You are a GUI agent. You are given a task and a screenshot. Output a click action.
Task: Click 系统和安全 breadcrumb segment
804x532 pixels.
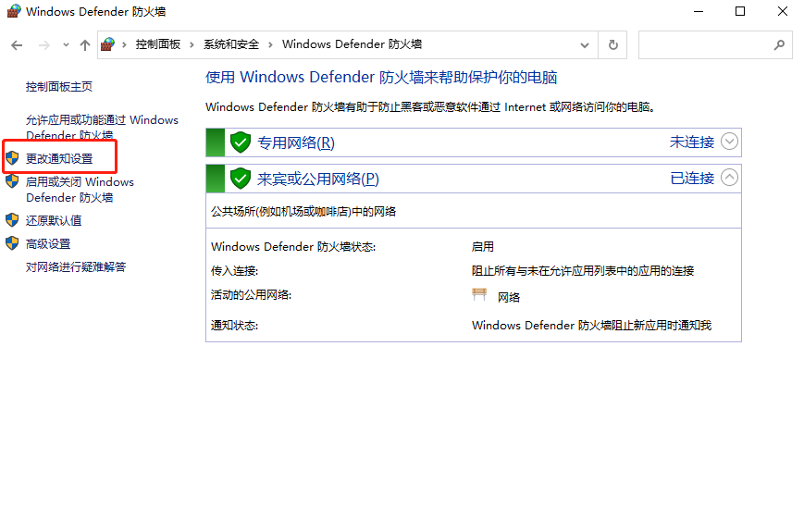[231, 44]
